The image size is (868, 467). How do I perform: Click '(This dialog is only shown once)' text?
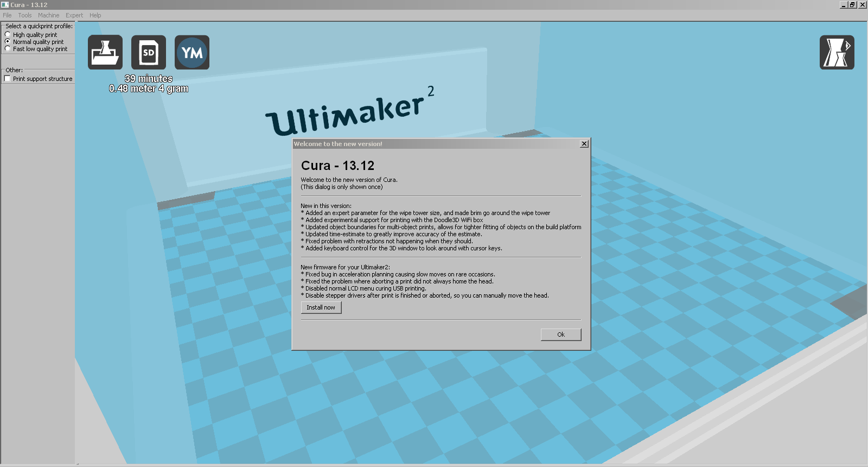click(342, 187)
